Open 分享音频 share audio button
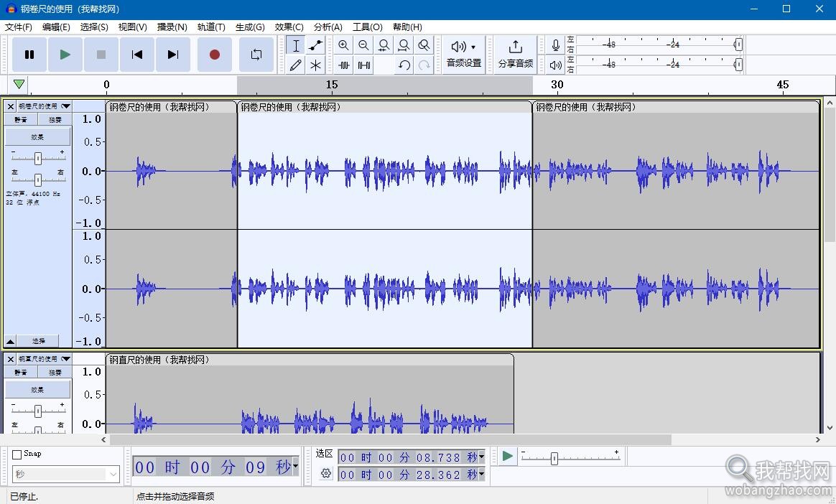Viewport: 836px width, 504px height. pyautogui.click(x=516, y=55)
